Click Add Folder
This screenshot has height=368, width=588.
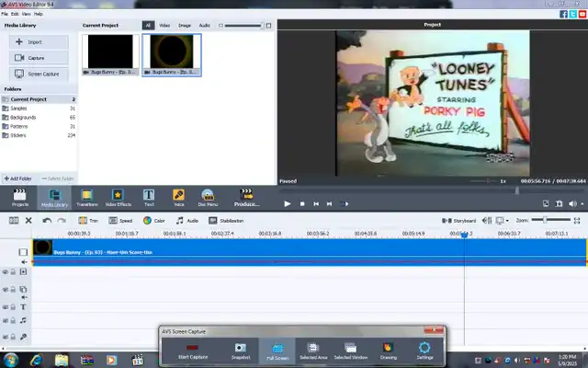18,178
